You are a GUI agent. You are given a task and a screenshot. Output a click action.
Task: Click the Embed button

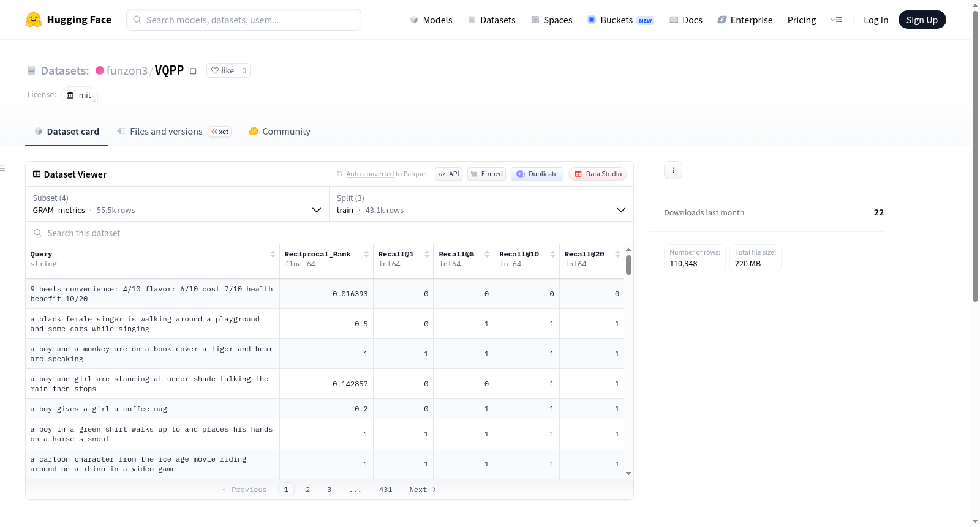pos(487,174)
